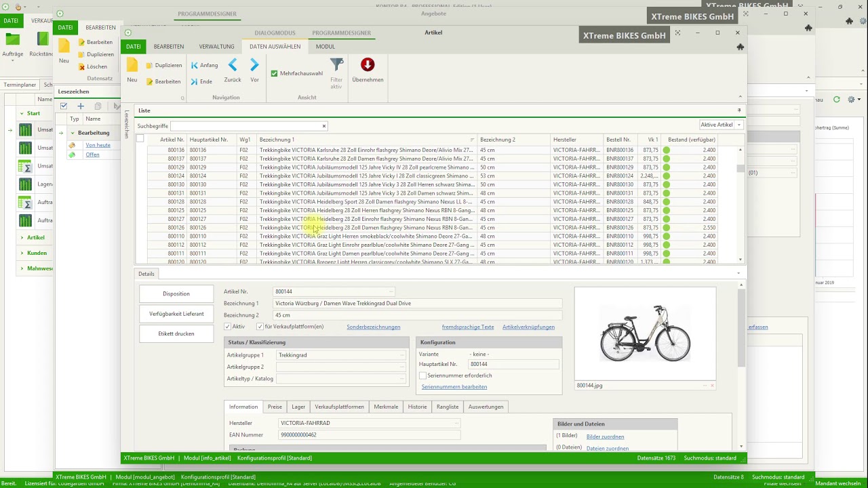868x488 pixels.
Task: Toggle the select-all checkbox in list header
Action: click(140, 138)
